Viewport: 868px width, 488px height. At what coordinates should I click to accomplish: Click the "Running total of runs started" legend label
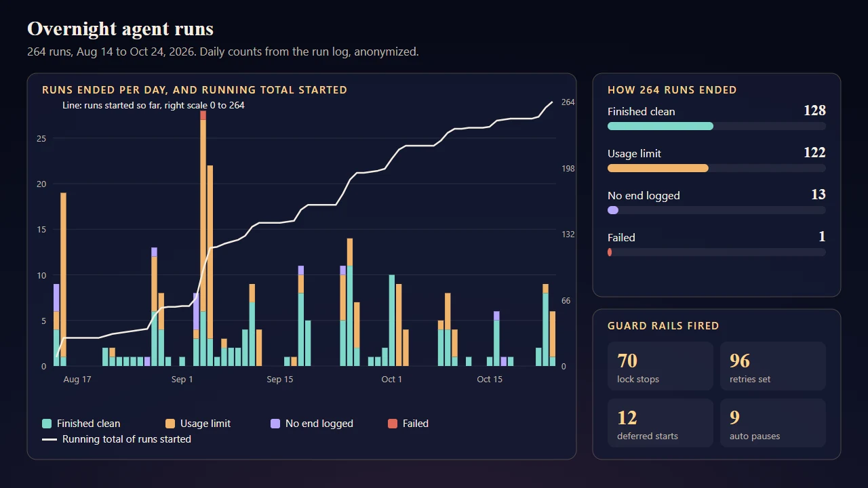click(127, 439)
